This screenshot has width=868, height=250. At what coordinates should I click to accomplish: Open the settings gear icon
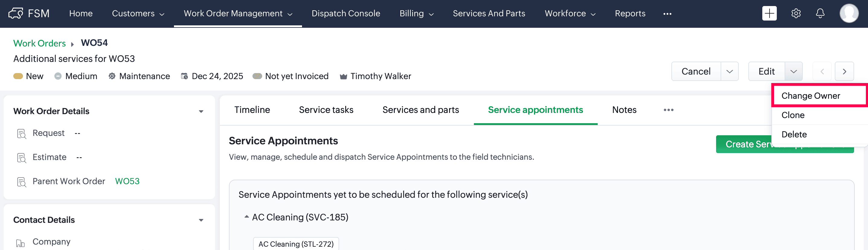796,14
